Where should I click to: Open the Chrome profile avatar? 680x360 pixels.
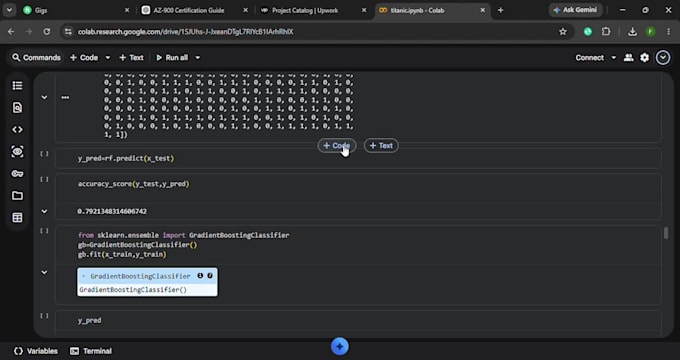tap(650, 31)
